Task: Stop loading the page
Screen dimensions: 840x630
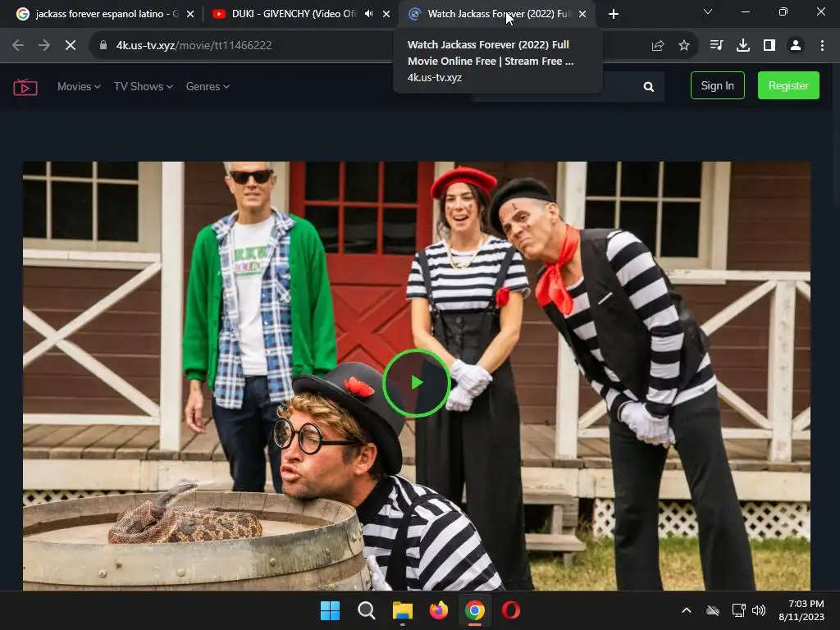Action: coord(71,46)
